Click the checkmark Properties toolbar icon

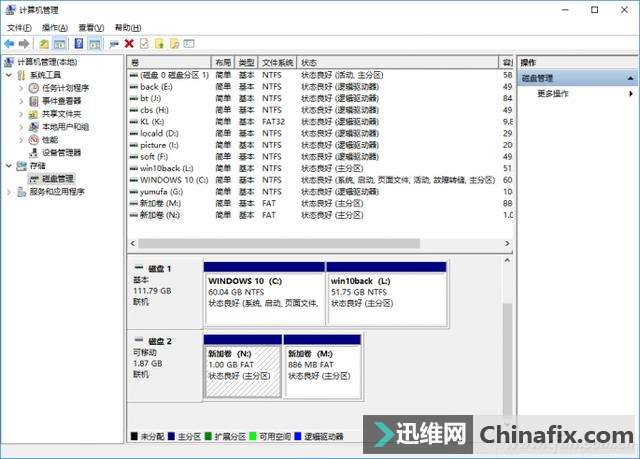click(144, 44)
